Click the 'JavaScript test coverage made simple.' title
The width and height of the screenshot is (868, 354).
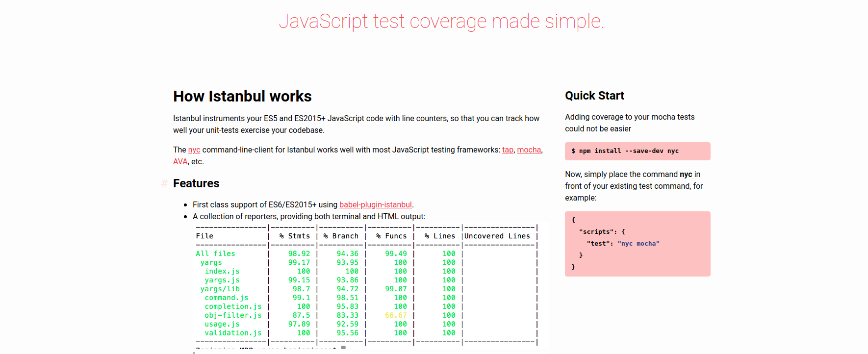point(441,22)
